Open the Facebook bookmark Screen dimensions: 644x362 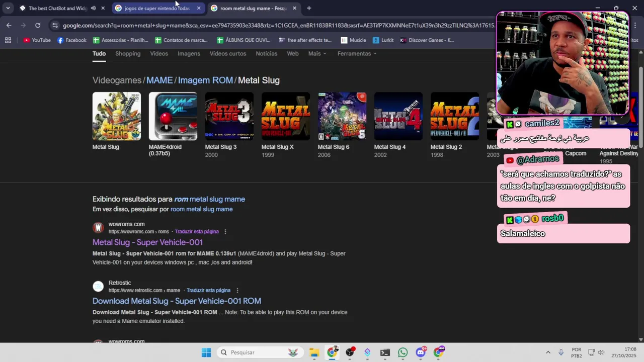[x=71, y=40]
